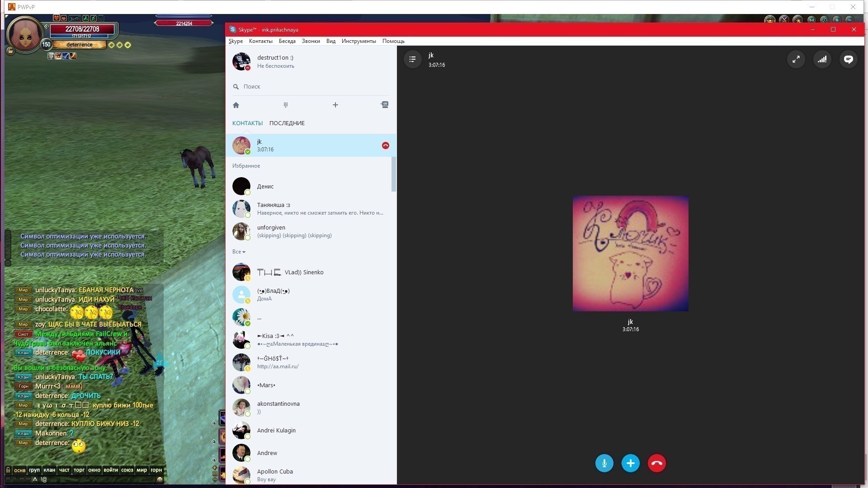
Task: Click the blue add participants plus button
Action: tap(630, 463)
